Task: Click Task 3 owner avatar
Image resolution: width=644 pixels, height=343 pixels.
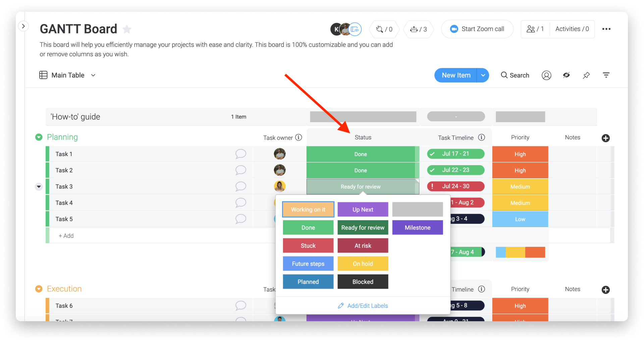Action: coord(280,186)
